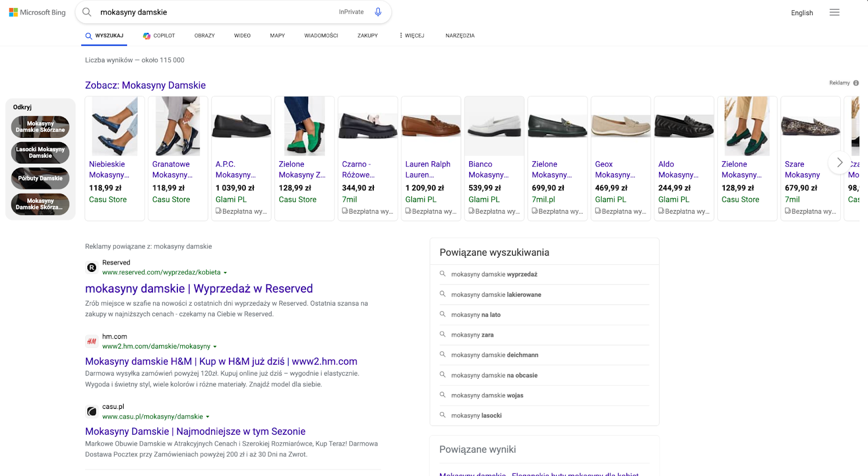Open Mokasyny damskie H&M result link
The width and height of the screenshot is (868, 476).
221,361
